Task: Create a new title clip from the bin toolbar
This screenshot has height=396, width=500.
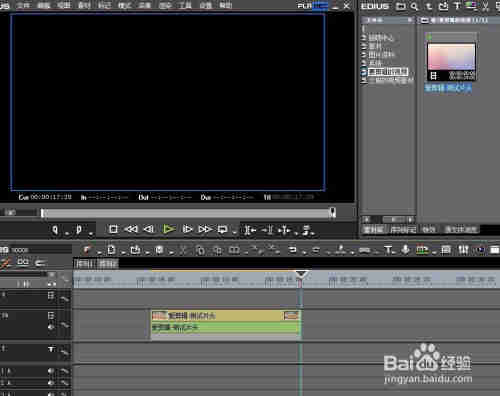Action: click(457, 6)
